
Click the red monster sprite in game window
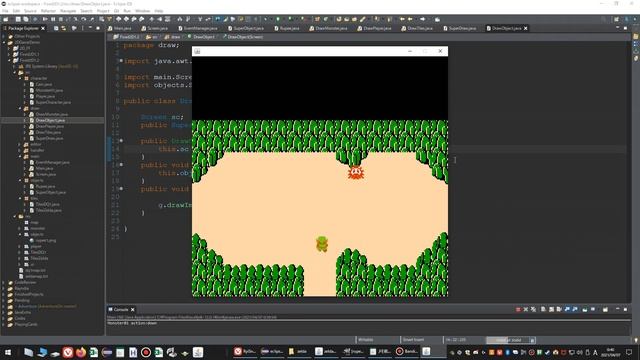pos(356,172)
